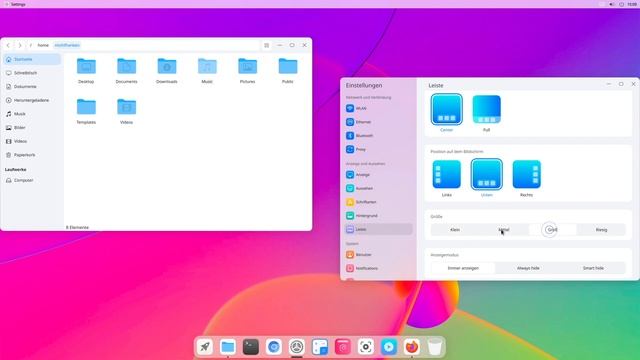Go back in the file manager
Viewport: 640px width, 360px height.
point(8,45)
